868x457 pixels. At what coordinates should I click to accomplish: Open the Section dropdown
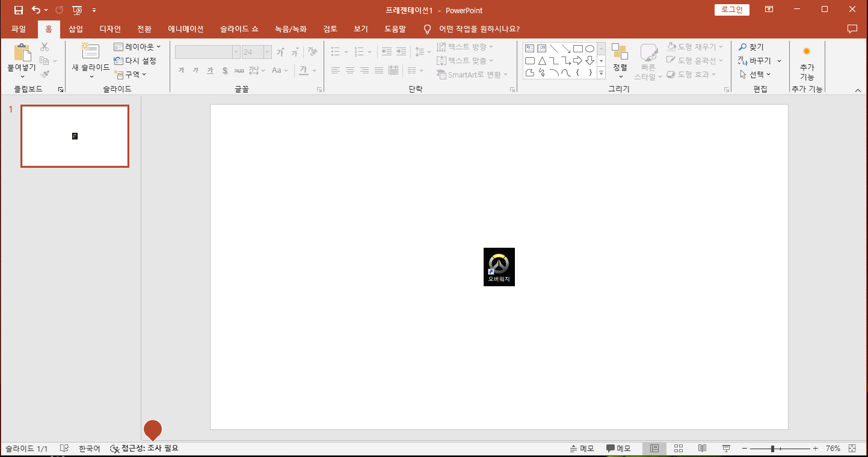(131, 75)
